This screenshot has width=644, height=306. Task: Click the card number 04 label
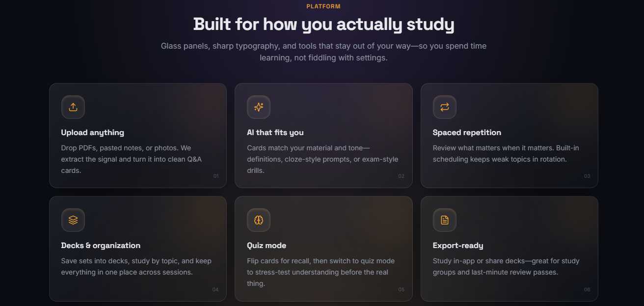tap(215, 289)
